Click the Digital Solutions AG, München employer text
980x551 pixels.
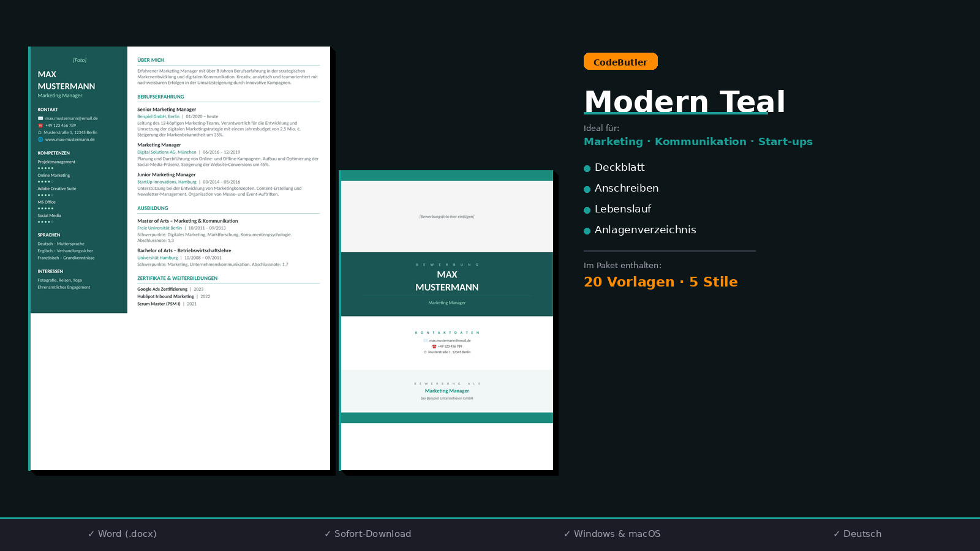tap(167, 152)
